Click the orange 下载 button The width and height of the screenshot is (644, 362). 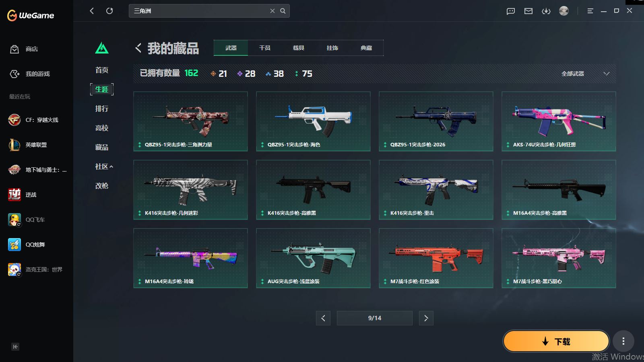coord(556,341)
